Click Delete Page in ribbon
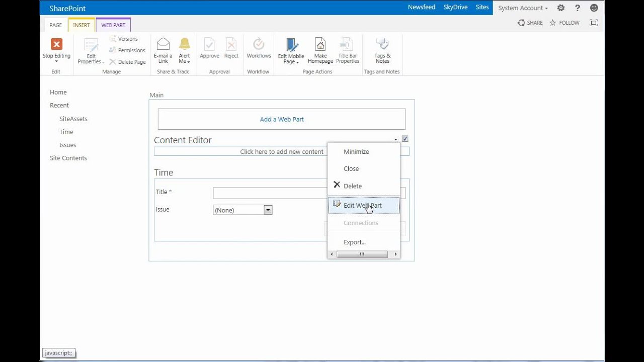This screenshot has height=362, width=644. (127, 62)
